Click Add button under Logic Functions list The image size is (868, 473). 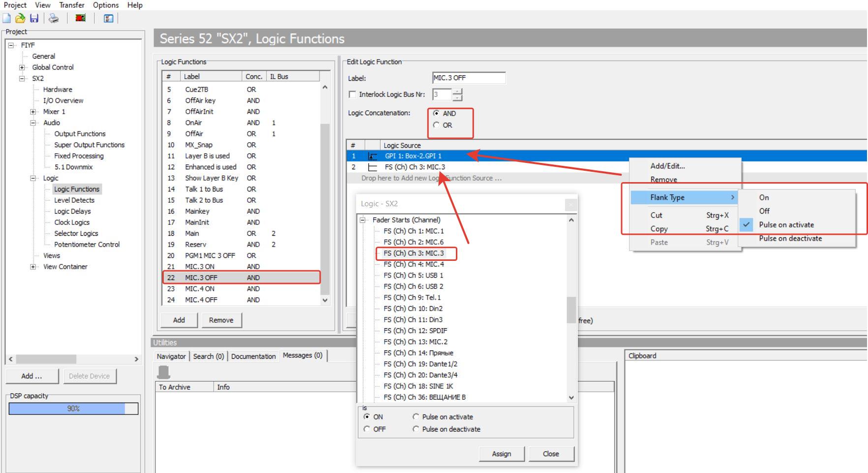(x=179, y=320)
